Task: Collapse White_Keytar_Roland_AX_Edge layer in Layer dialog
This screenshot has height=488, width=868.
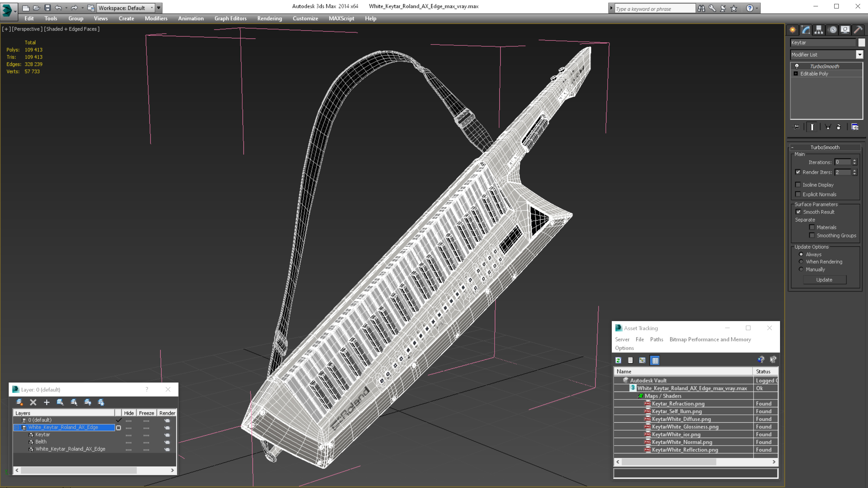Action: click(17, 427)
